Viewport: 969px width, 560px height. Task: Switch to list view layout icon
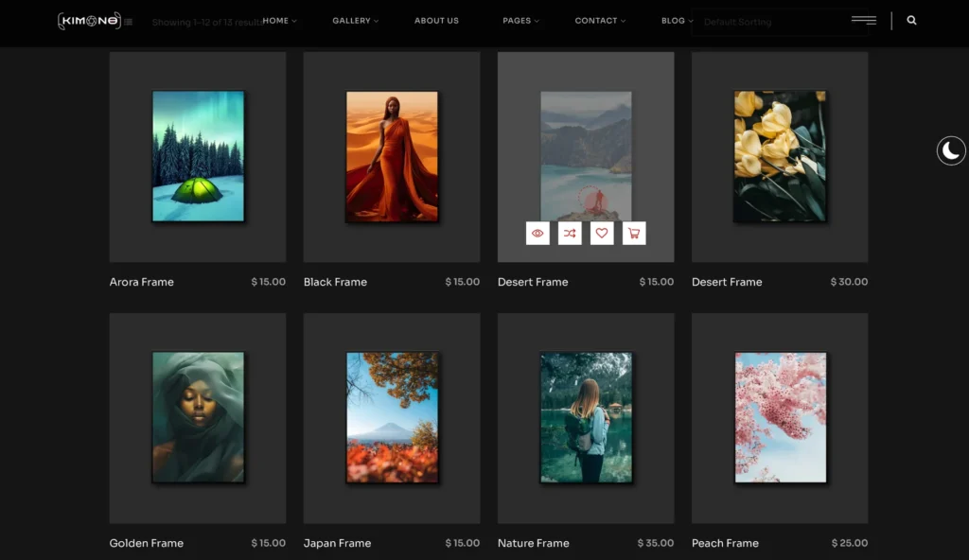coord(129,22)
